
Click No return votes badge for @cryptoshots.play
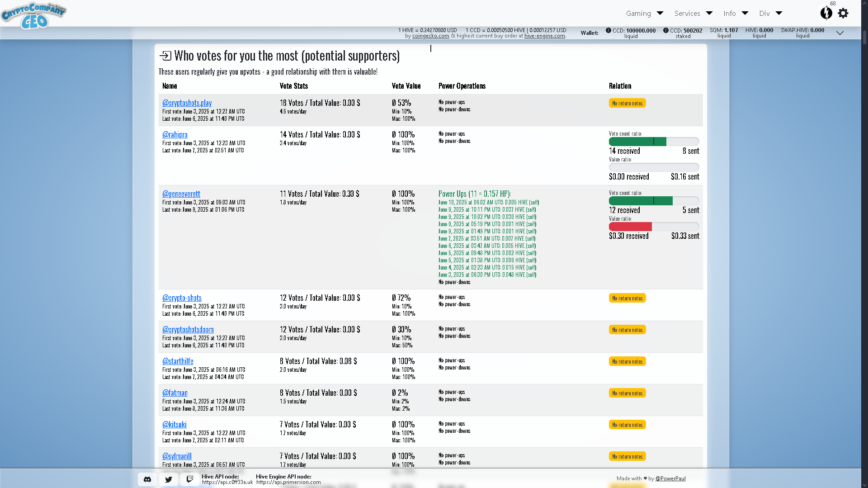click(627, 103)
